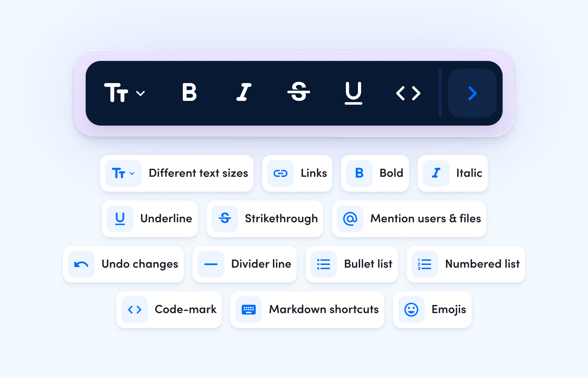Click the 'Links' label
588x378 pixels.
(314, 173)
